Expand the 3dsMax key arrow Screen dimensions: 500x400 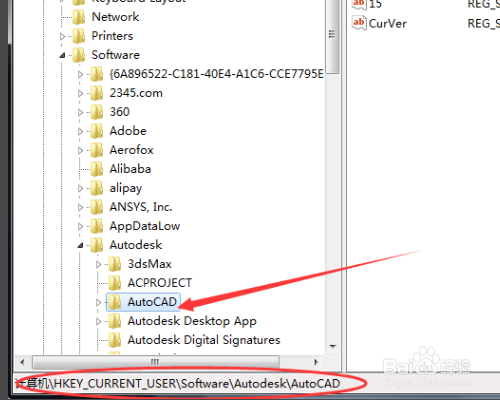(x=98, y=264)
